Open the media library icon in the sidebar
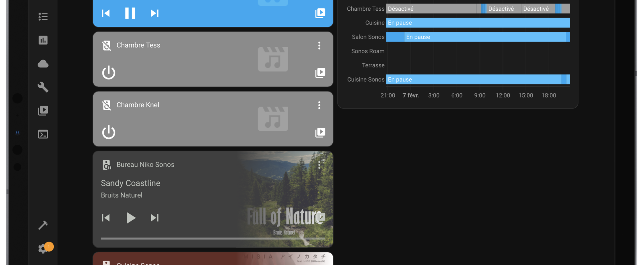This screenshot has width=644, height=265. (x=43, y=110)
